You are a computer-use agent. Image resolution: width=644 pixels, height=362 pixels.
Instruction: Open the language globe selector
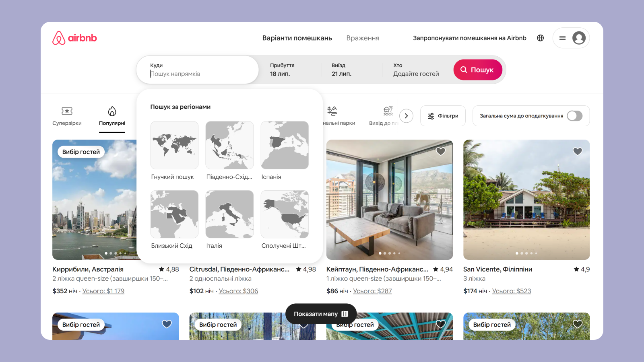click(x=540, y=38)
